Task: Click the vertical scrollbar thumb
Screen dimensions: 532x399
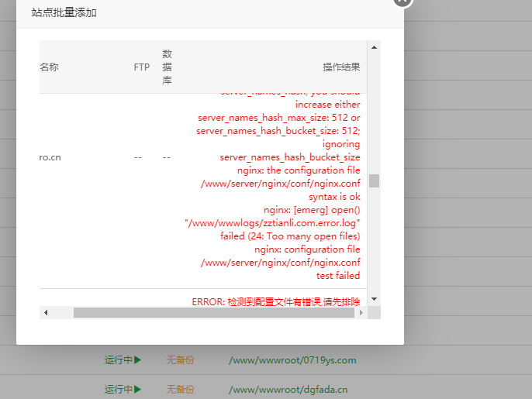Action: tap(374, 181)
